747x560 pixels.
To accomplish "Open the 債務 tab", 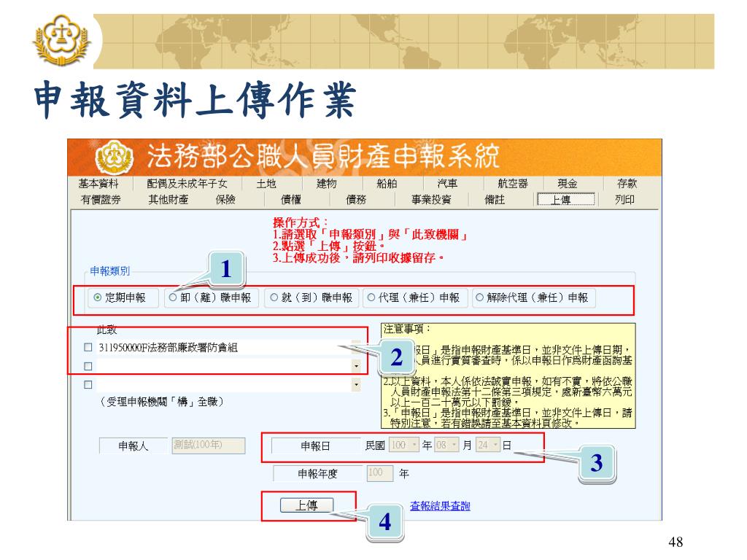I will pos(356,200).
